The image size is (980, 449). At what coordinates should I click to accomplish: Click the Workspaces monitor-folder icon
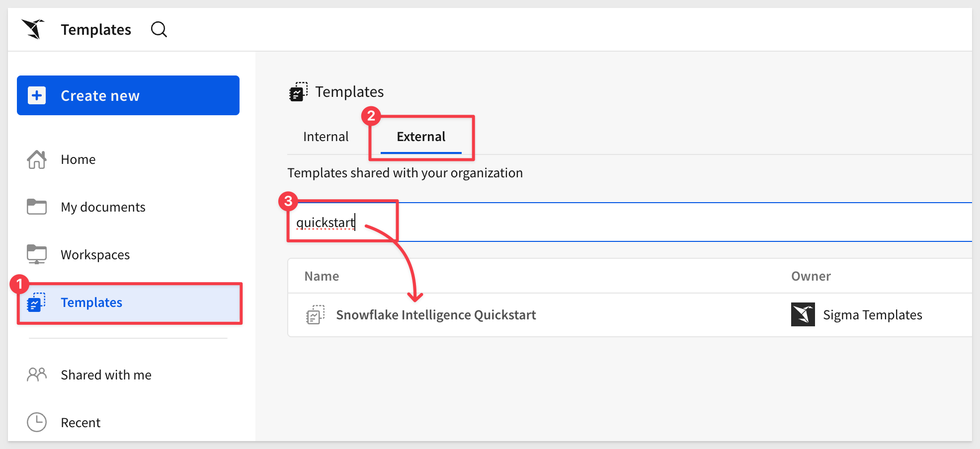37,254
